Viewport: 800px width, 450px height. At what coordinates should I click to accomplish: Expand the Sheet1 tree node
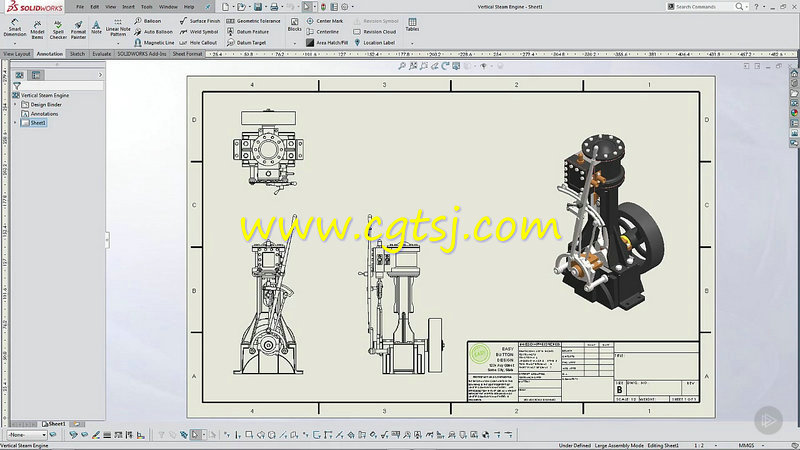tap(15, 123)
